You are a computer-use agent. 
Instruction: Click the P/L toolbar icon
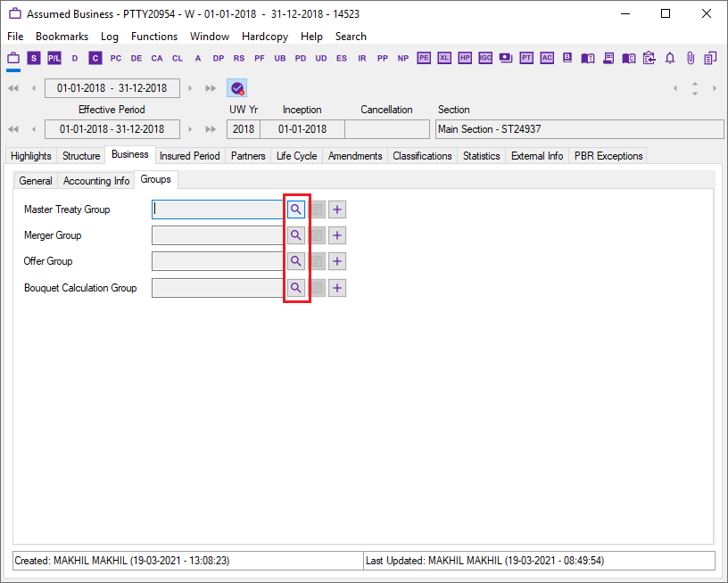(x=54, y=58)
